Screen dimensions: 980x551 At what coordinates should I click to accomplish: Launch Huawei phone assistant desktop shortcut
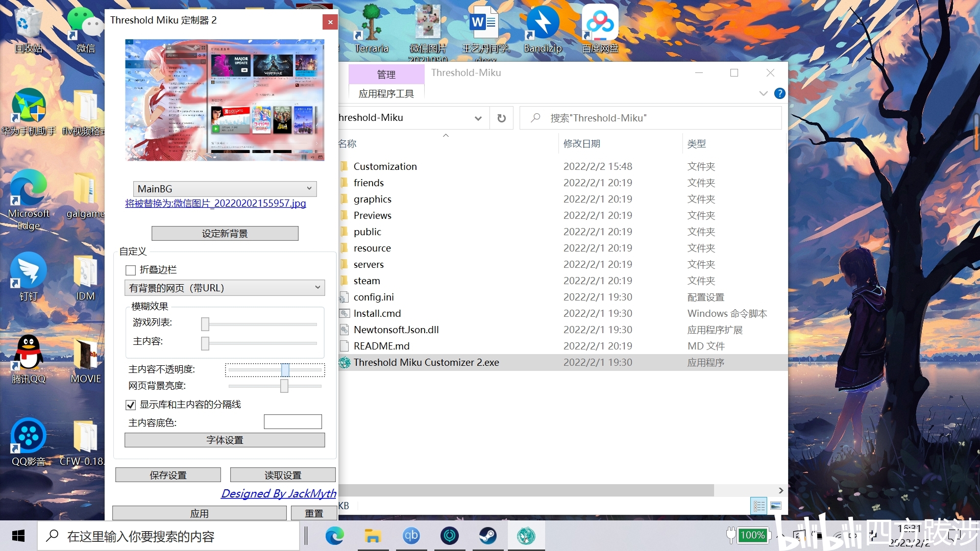pyautogui.click(x=28, y=112)
